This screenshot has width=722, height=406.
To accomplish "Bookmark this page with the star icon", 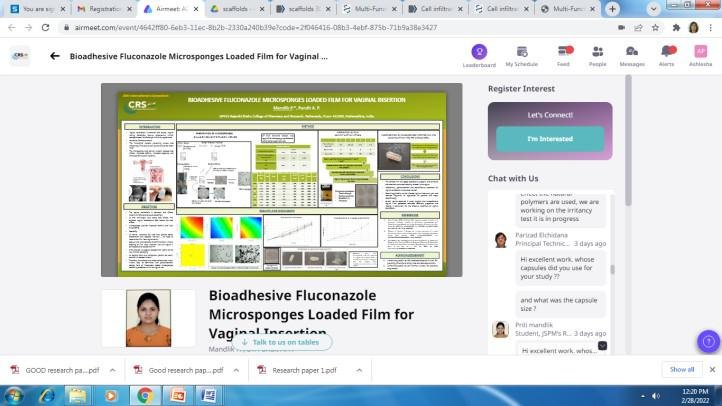I will point(655,28).
